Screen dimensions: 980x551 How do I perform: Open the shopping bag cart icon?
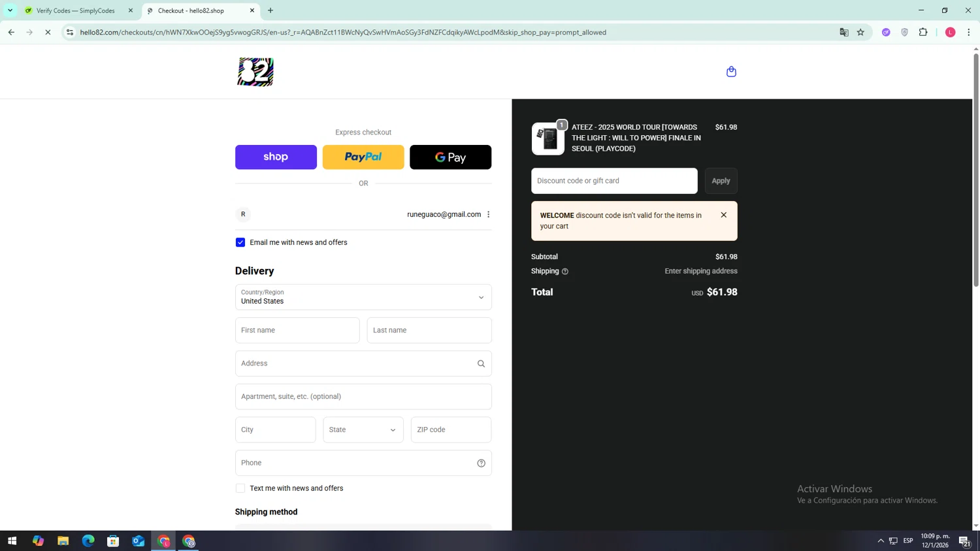(731, 72)
